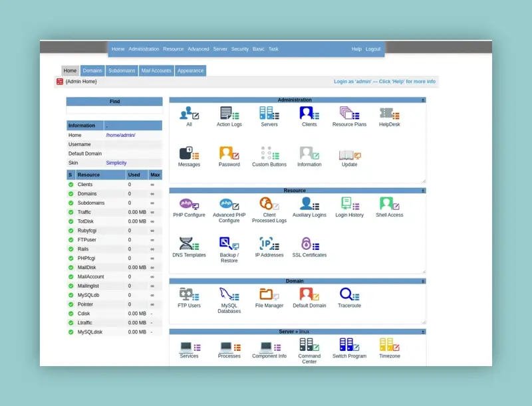The image size is (532, 406).
Task: Collapse the Resource section header toggle
Action: coord(423,191)
